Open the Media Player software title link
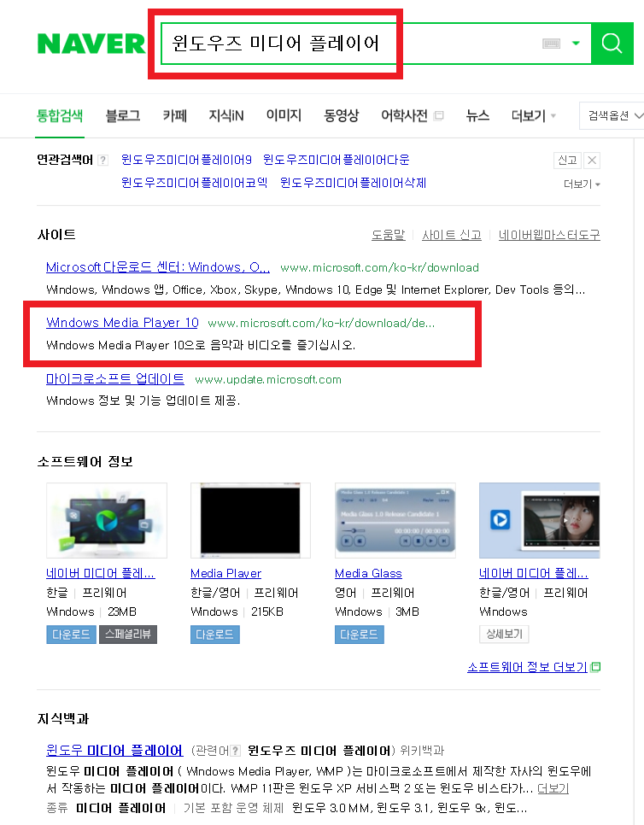 (x=225, y=574)
